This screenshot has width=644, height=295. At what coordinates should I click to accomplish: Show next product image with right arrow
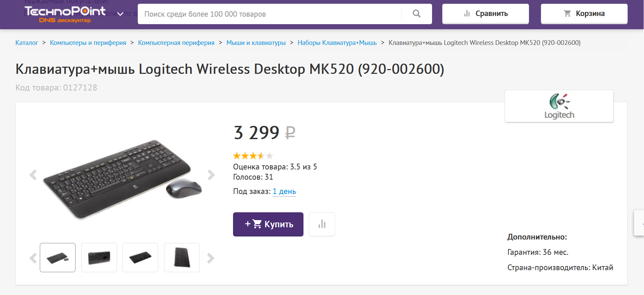pos(211,175)
